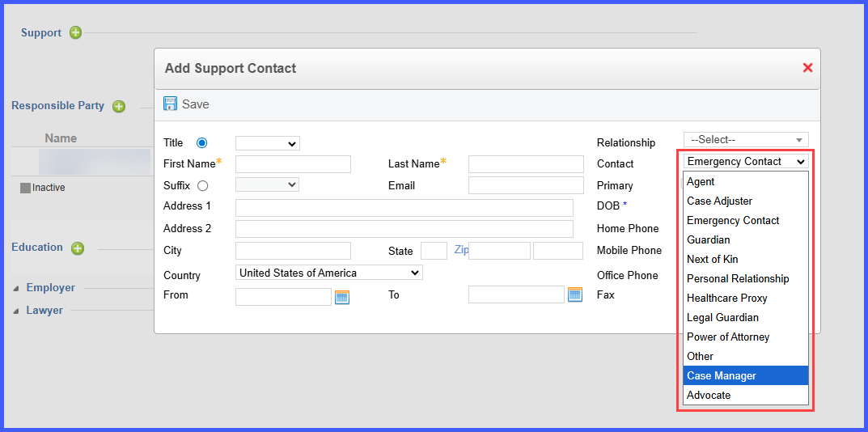
Task: Choose Advocate from the Contact list
Action: coord(746,395)
